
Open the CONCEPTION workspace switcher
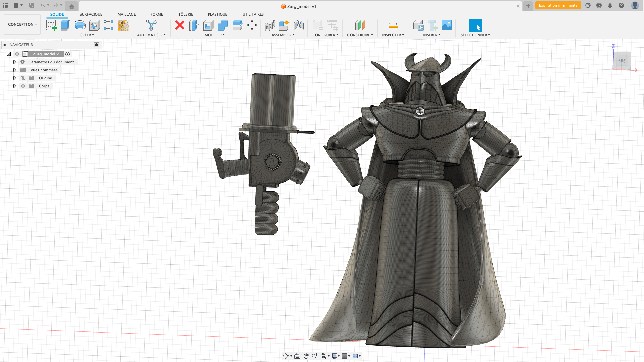(x=22, y=24)
